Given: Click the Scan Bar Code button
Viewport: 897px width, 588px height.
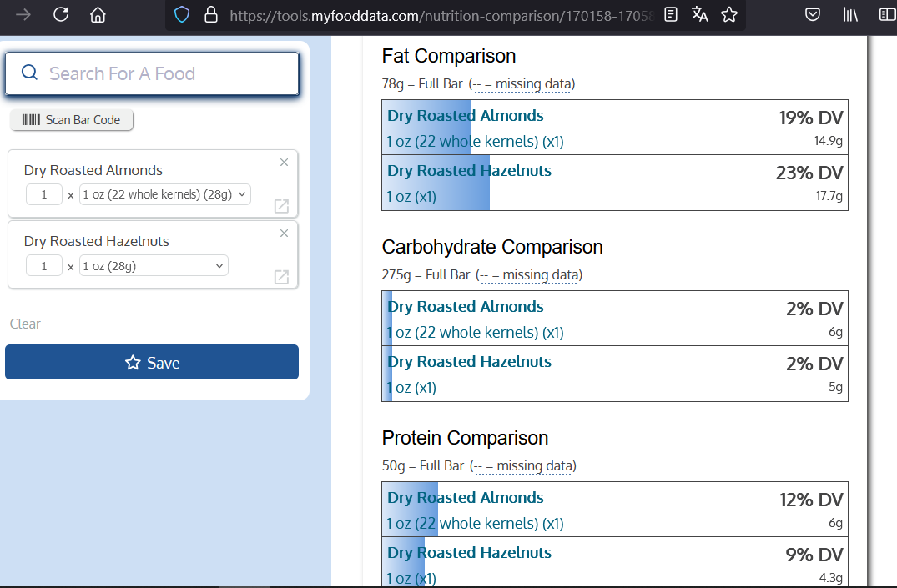Looking at the screenshot, I should 72,120.
